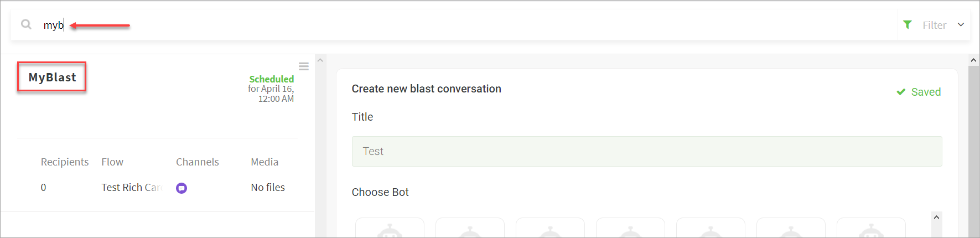Image resolution: width=980 pixels, height=238 pixels.
Task: Click the left list scroll up arrow
Action: coord(320,60)
